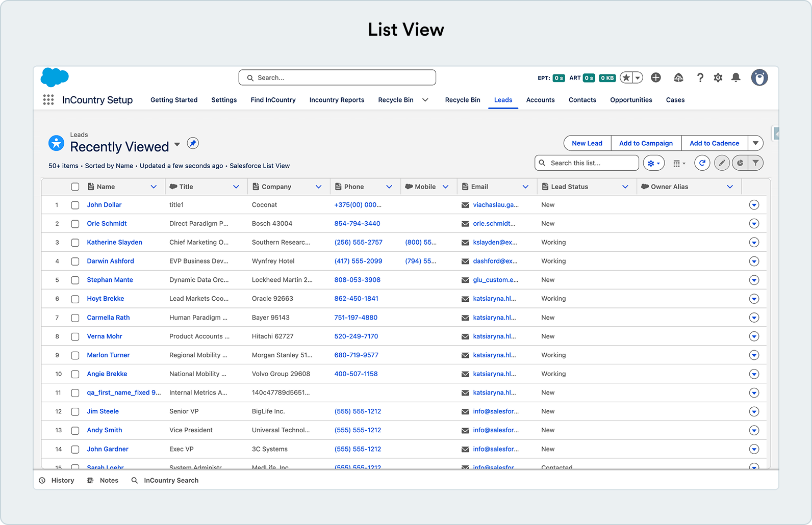Open the Incountry Reports tab

click(x=337, y=100)
